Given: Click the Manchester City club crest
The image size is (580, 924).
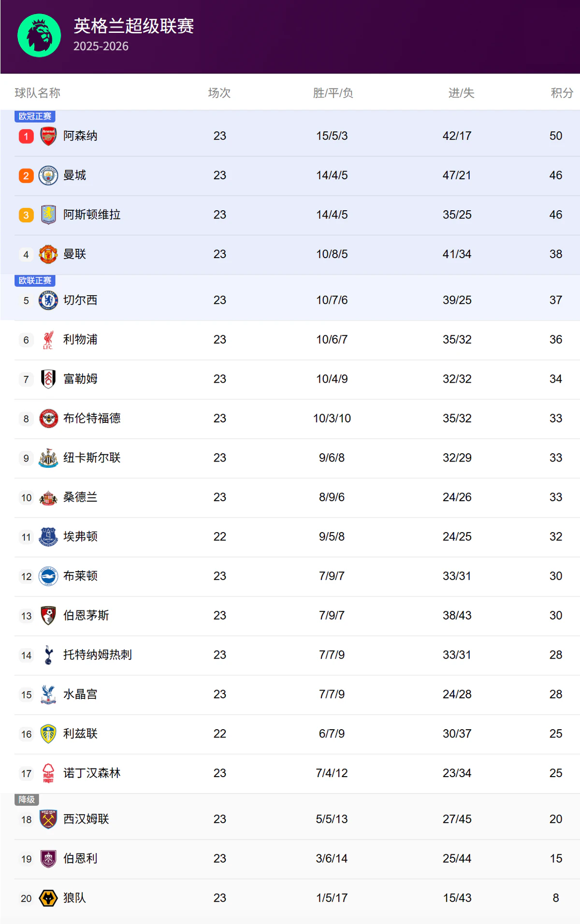Looking at the screenshot, I should pyautogui.click(x=48, y=175).
